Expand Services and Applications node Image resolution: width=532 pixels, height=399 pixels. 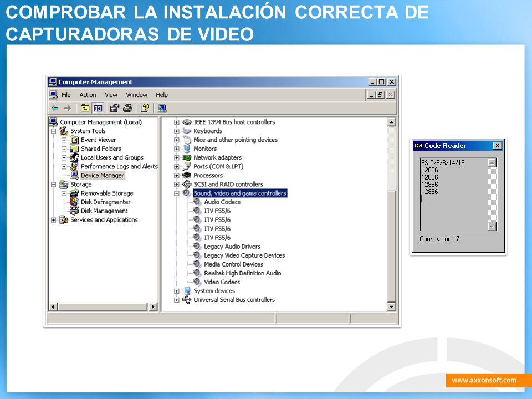[53, 220]
